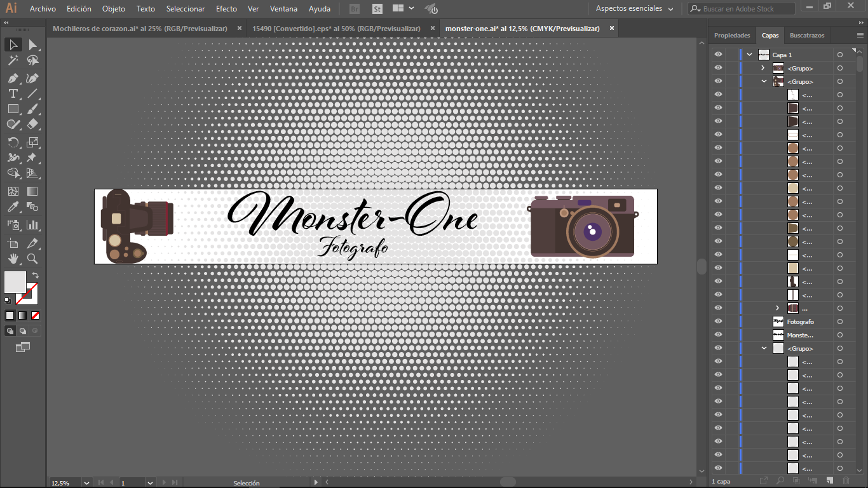Open the Aspectos esenciales workspace dropdown
868x488 pixels.
[x=635, y=9]
